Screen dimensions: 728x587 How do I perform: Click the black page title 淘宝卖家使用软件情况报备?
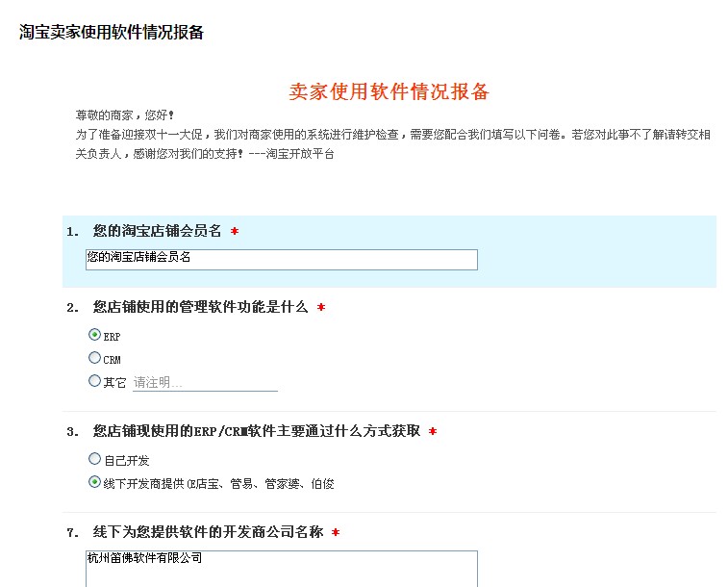click(x=112, y=32)
